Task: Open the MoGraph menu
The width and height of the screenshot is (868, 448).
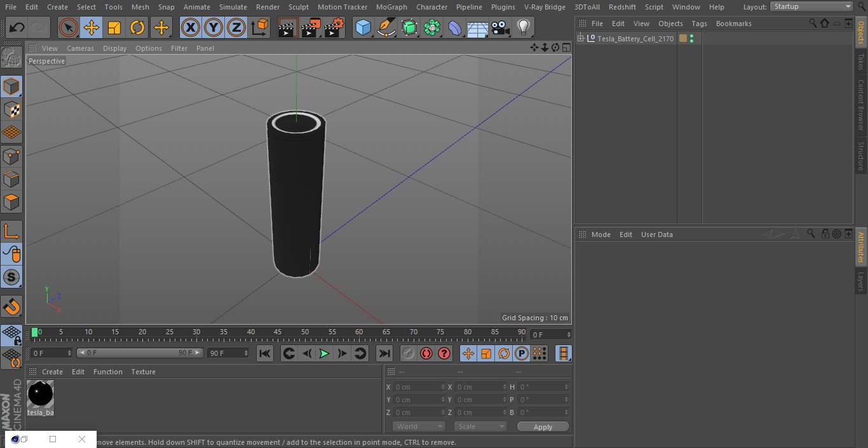Action: [391, 7]
